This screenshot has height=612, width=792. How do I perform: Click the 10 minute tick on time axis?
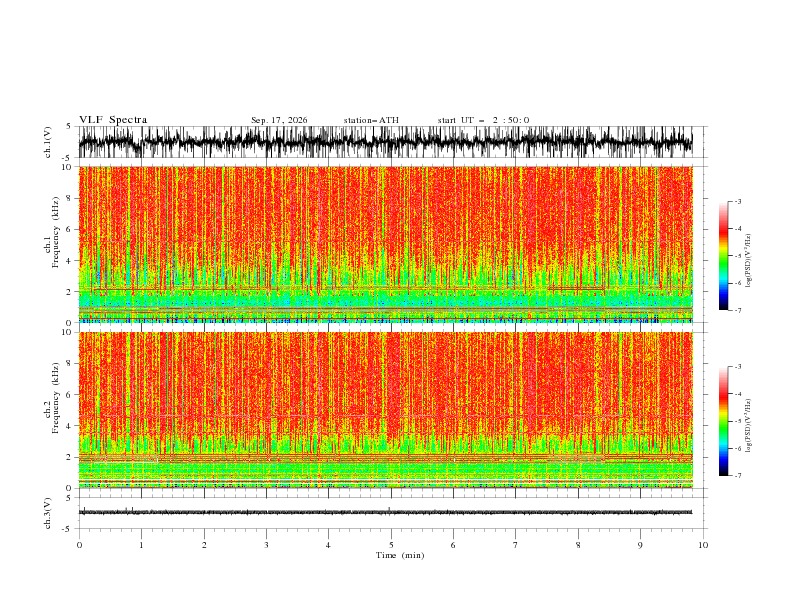tap(703, 545)
